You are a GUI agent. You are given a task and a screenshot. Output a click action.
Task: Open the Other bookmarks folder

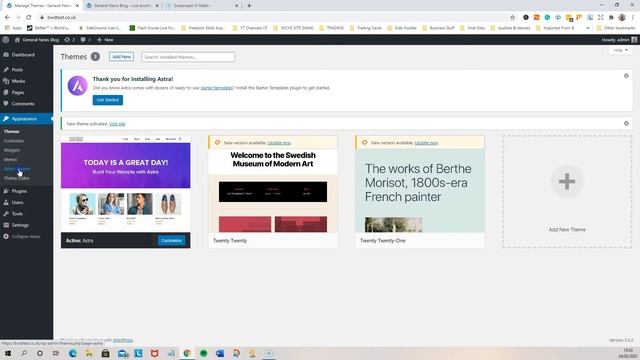616,28
